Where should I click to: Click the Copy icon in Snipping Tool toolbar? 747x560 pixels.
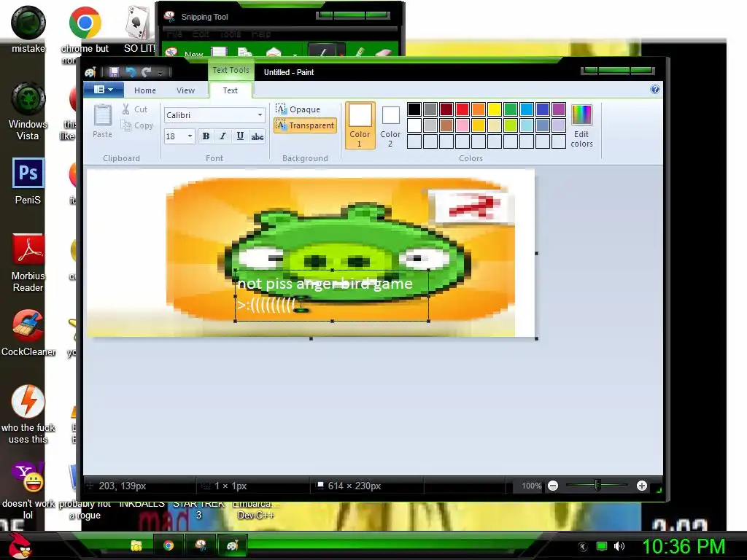tap(245, 52)
